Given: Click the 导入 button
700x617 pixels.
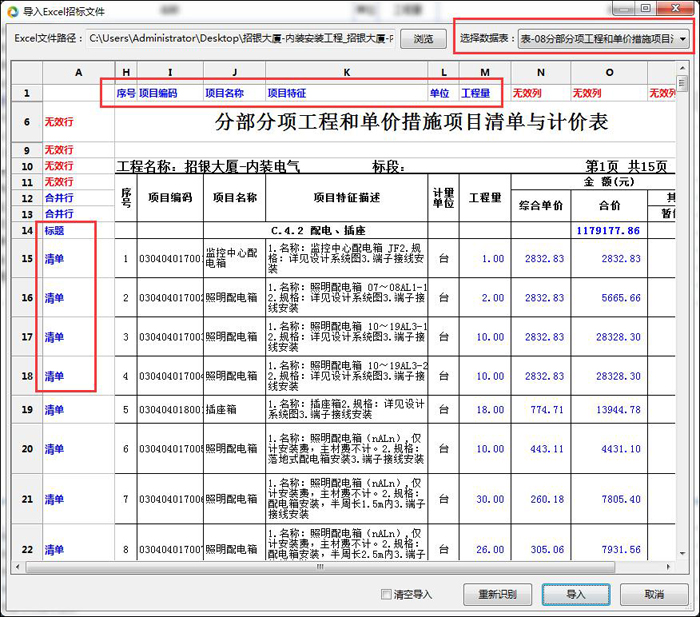Looking at the screenshot, I should click(576, 594).
